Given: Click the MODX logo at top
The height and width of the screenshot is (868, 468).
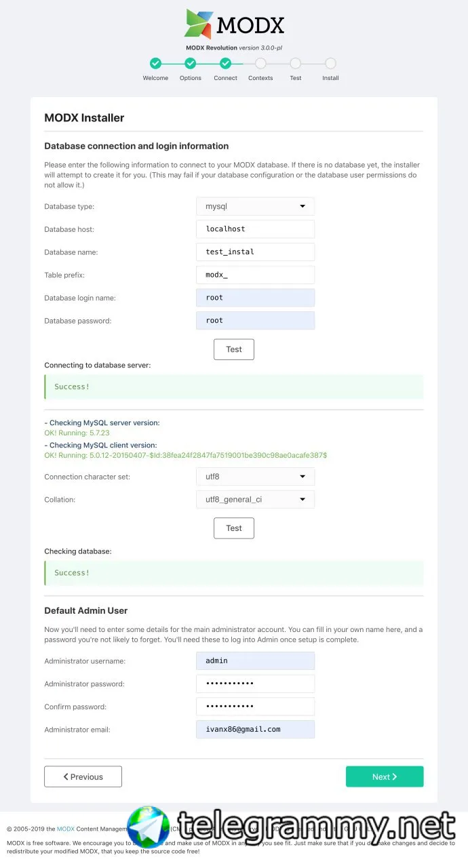Looking at the screenshot, I should [x=234, y=24].
